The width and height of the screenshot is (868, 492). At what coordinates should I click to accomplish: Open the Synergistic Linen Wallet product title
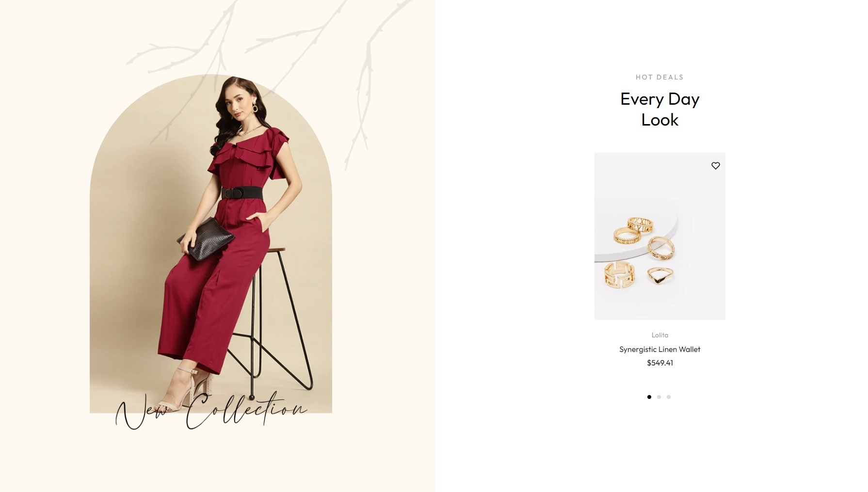(x=660, y=349)
